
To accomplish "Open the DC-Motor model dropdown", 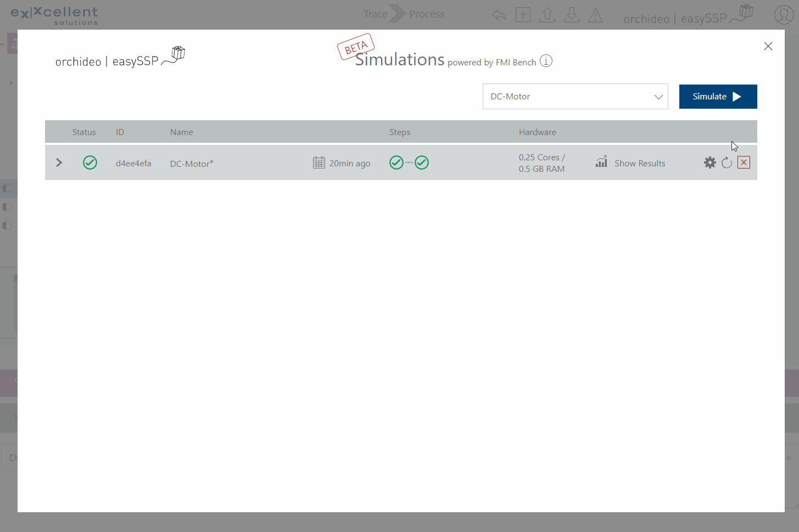I will 575,97.
